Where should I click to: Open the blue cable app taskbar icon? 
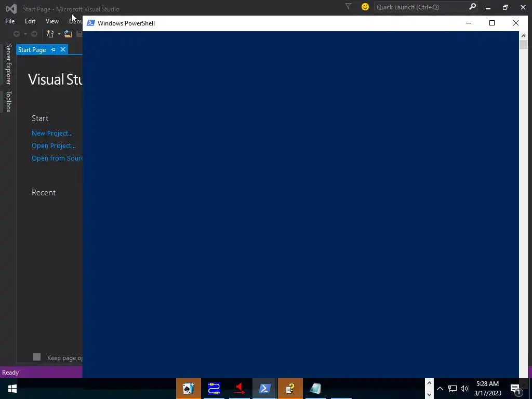click(214, 389)
